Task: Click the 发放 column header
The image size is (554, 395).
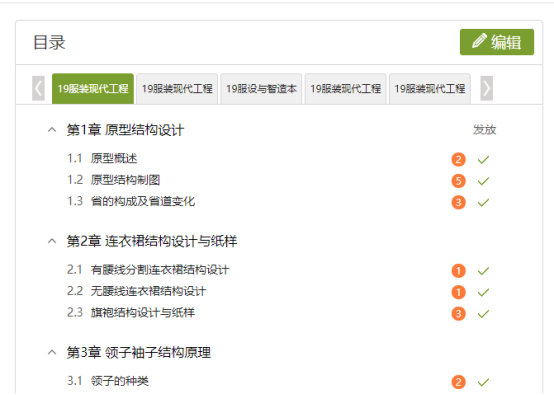Action: 484,130
